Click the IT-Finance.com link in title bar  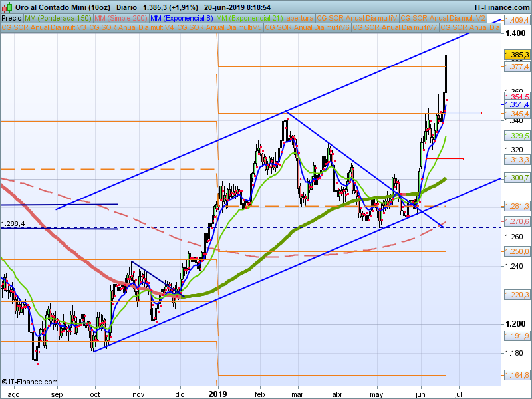pyautogui.click(x=501, y=7)
